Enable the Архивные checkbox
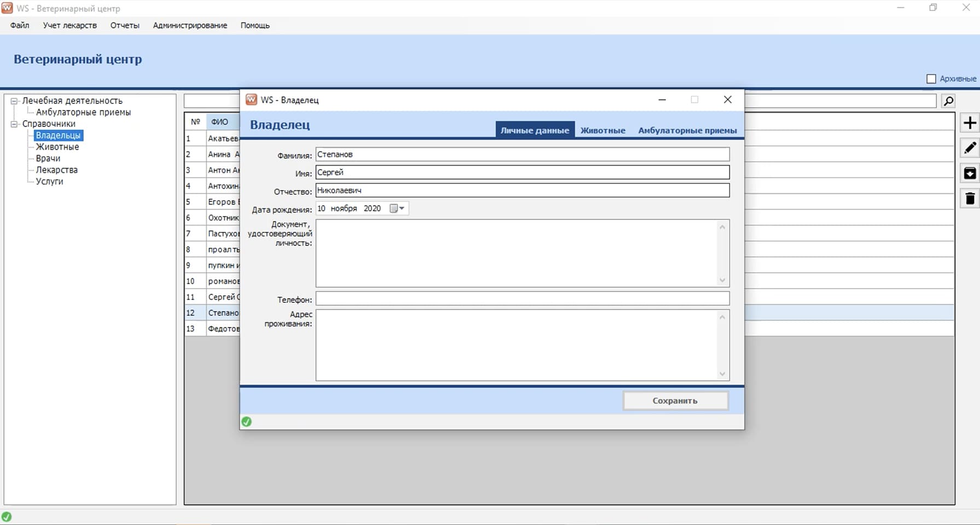 tap(931, 79)
